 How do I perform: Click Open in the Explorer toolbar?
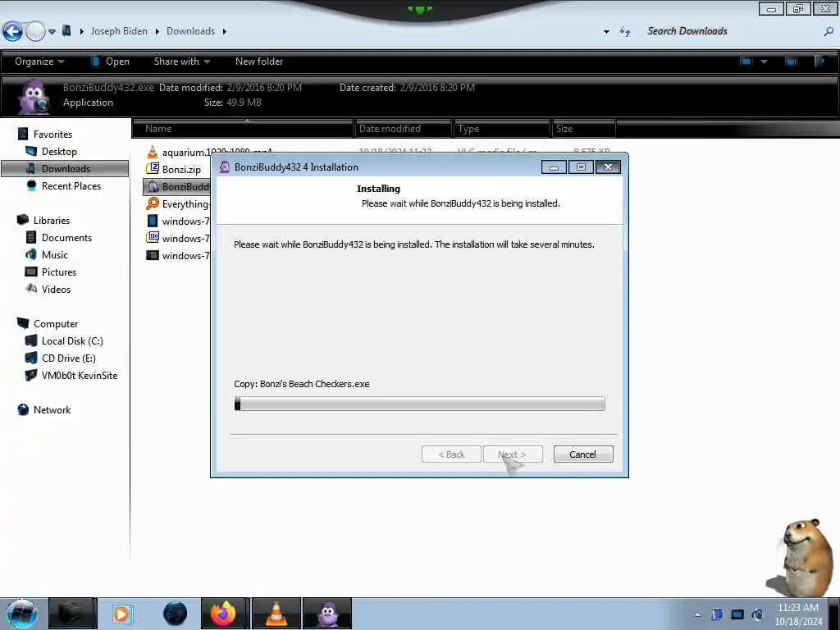coord(111,62)
